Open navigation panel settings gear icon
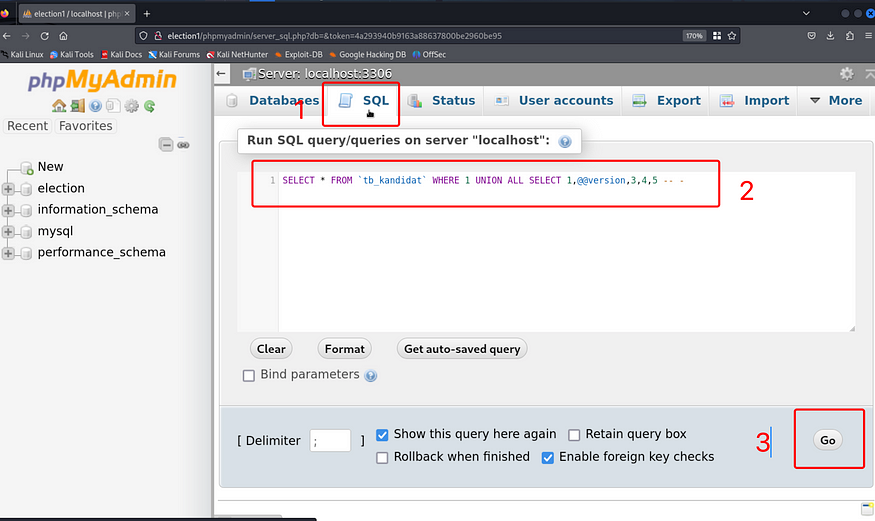This screenshot has height=521, width=875. point(132,105)
